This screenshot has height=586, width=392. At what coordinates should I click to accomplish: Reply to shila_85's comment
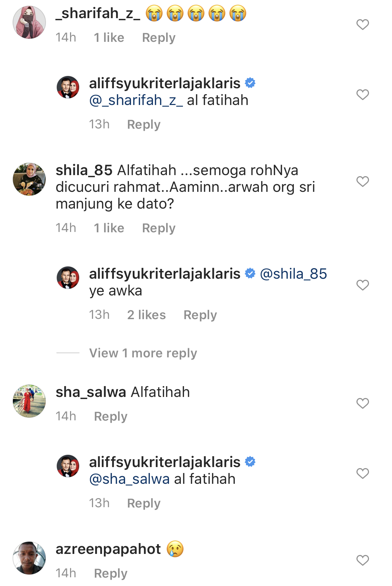(159, 228)
